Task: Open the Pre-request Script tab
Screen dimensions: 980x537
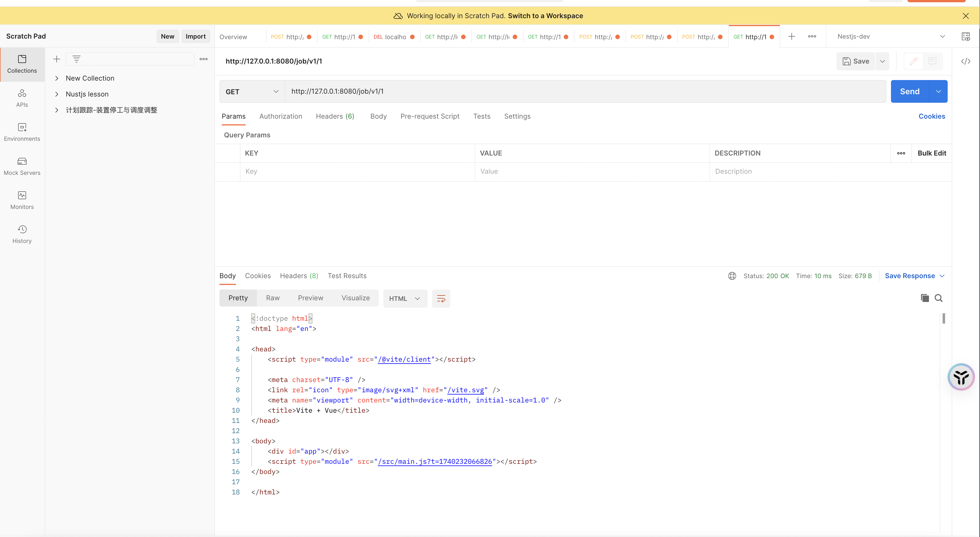Action: tap(430, 117)
